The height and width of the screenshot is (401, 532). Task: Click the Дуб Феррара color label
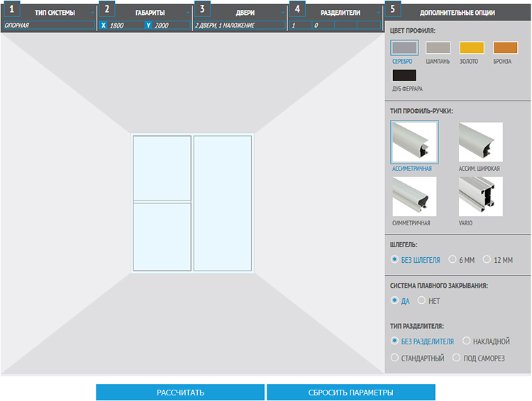407,89
